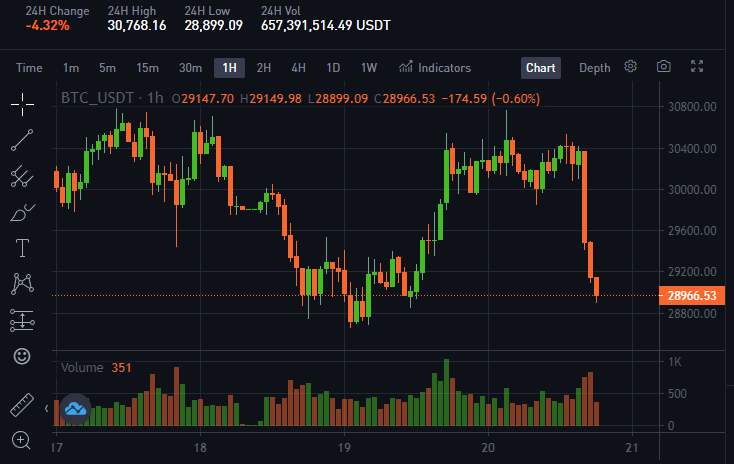Click the blue cloud chart icon
Viewport: 734px width, 464px height.
(x=75, y=409)
